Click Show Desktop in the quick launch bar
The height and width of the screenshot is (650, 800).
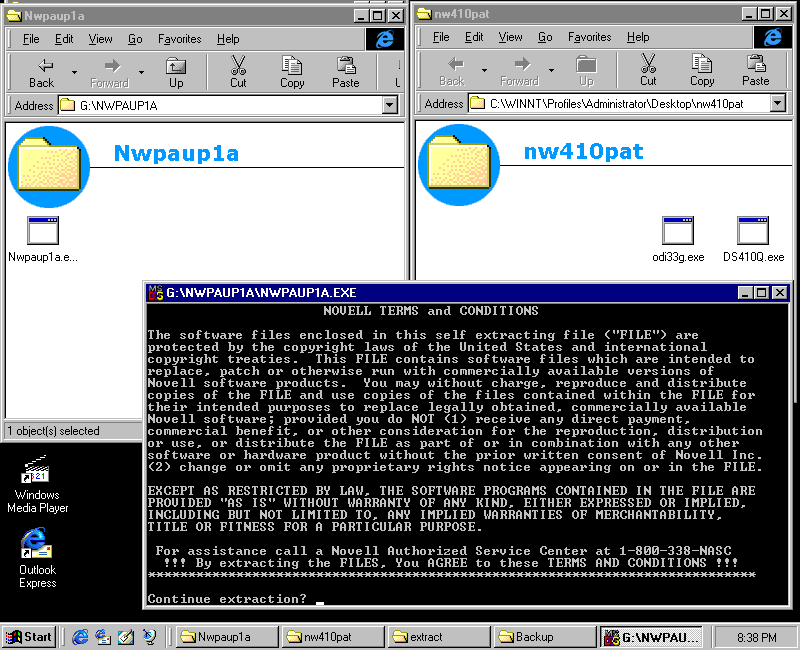click(126, 637)
